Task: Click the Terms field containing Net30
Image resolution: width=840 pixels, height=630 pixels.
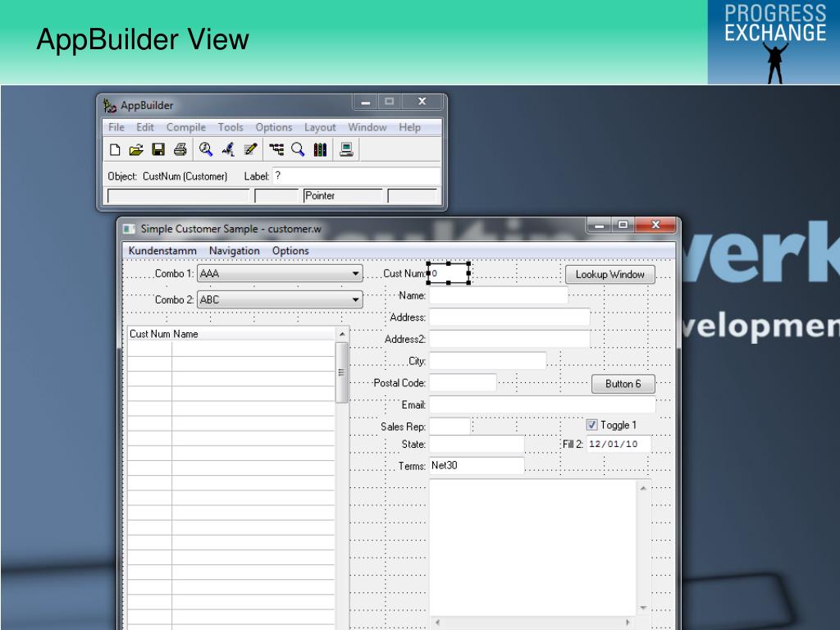Action: click(x=477, y=466)
